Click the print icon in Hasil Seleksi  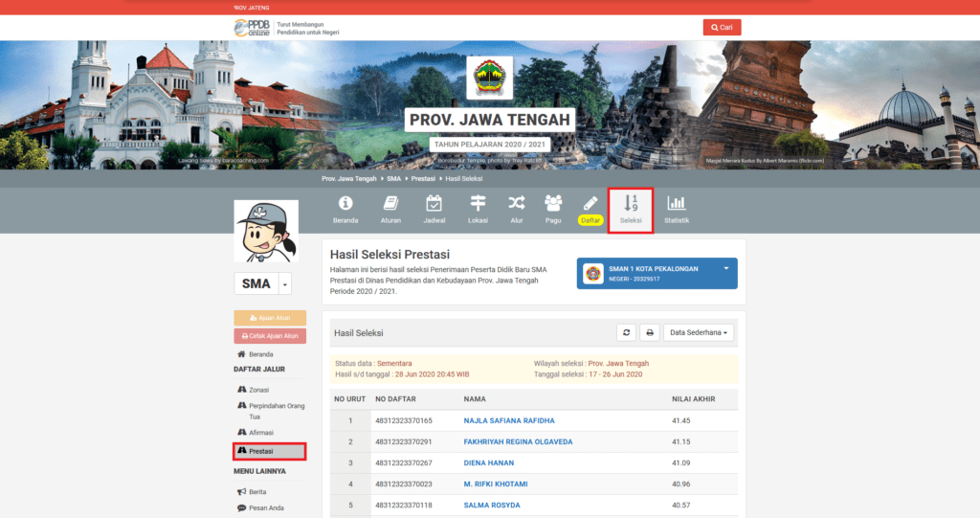coord(650,333)
